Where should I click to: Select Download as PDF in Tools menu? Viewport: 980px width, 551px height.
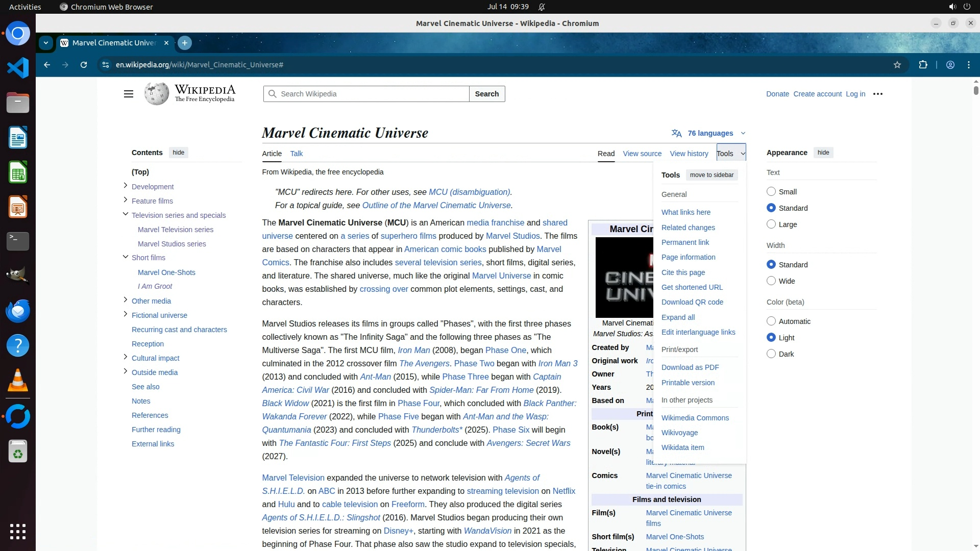tap(690, 367)
